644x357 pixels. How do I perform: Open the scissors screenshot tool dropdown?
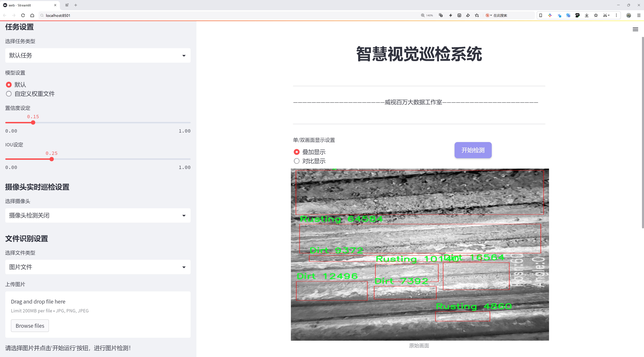606,15
